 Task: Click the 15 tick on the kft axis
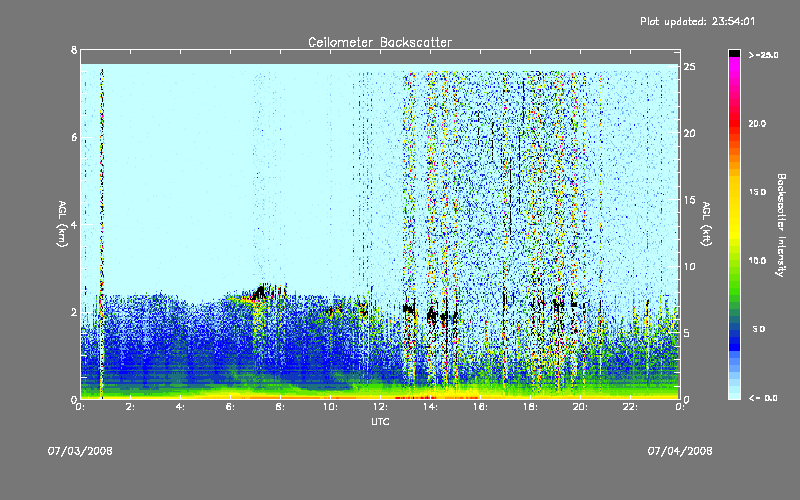690,200
